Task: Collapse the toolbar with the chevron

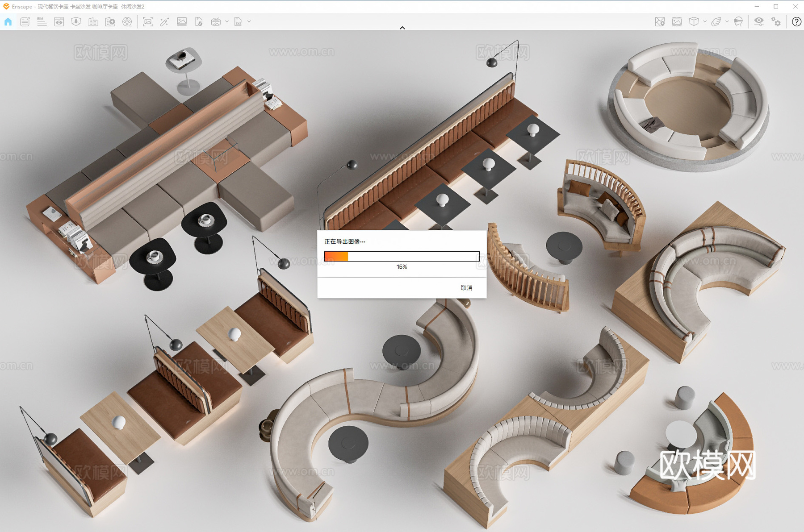Action: pyautogui.click(x=402, y=28)
